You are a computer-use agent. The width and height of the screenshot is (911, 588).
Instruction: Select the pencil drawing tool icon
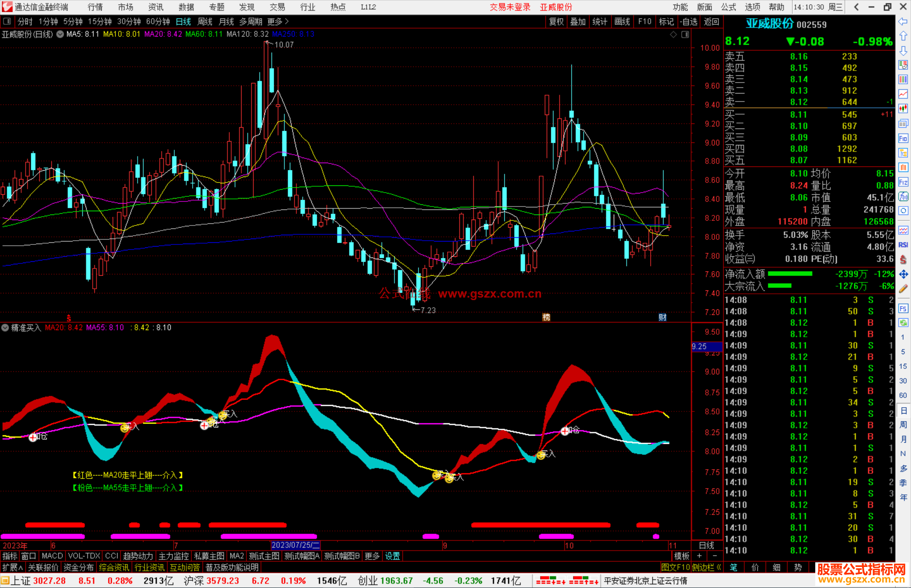903,289
